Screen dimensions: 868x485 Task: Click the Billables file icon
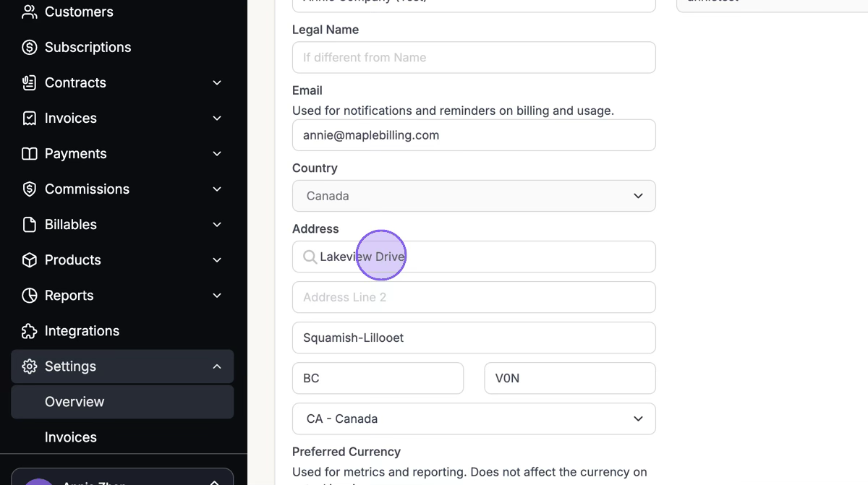click(x=29, y=224)
